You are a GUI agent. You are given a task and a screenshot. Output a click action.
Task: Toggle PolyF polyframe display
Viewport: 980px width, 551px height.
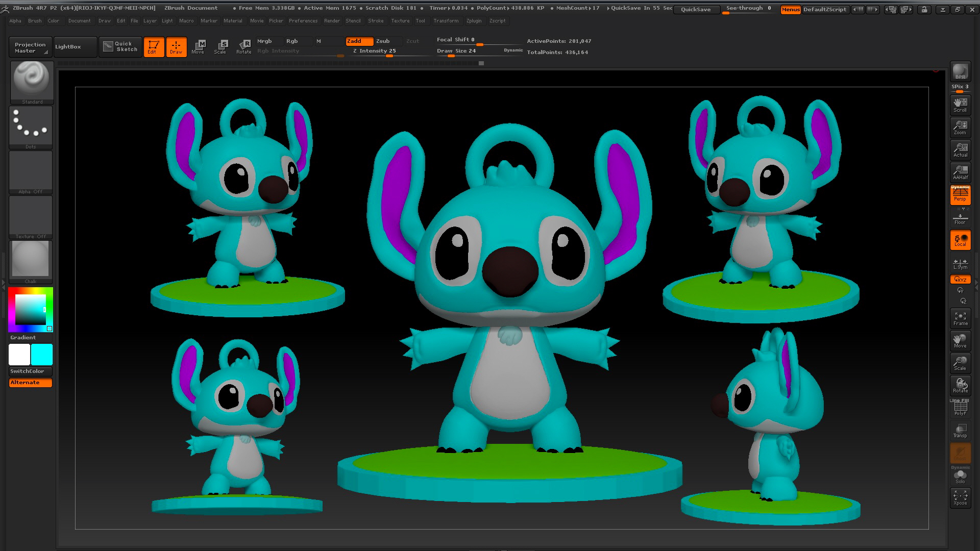tap(960, 408)
